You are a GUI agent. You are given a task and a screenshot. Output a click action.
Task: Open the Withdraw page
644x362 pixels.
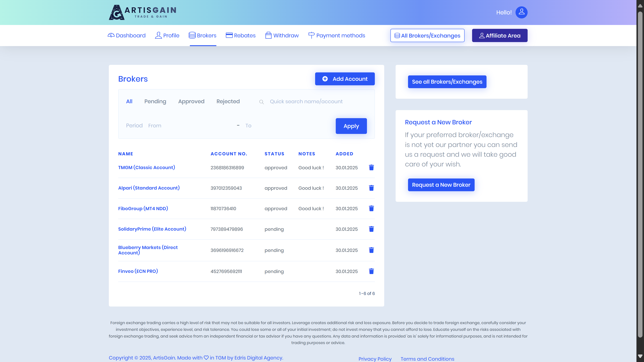click(282, 36)
